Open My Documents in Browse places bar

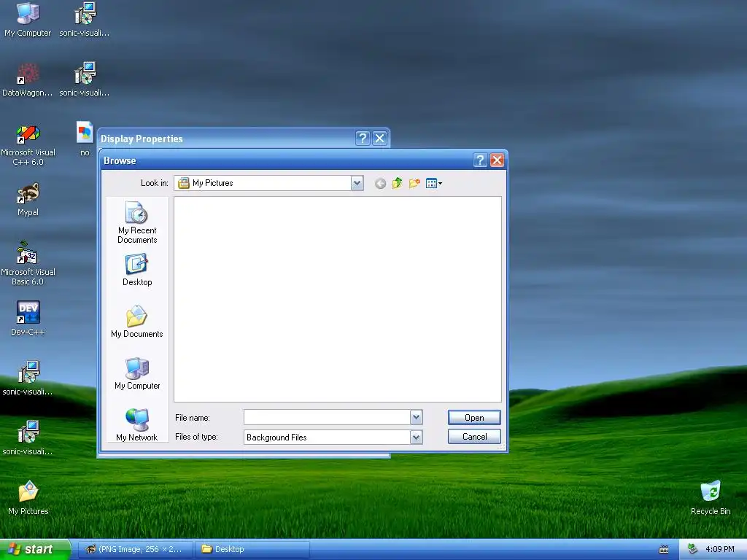pos(137,322)
